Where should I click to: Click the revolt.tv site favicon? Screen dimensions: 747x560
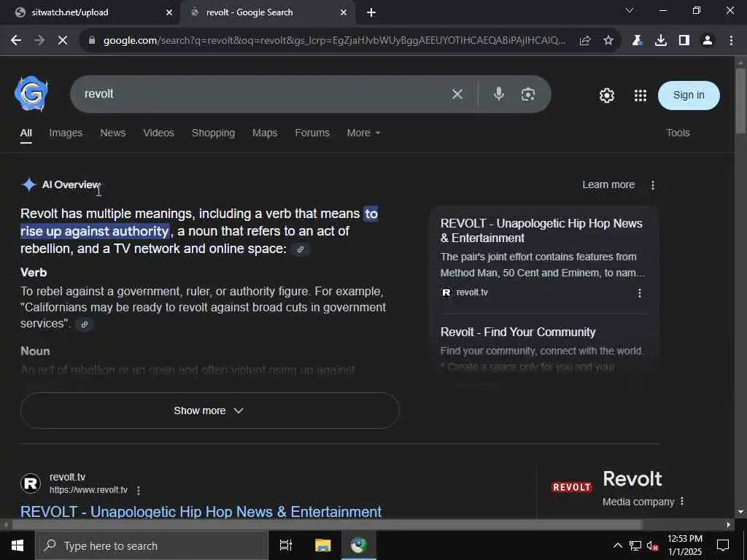(31, 483)
